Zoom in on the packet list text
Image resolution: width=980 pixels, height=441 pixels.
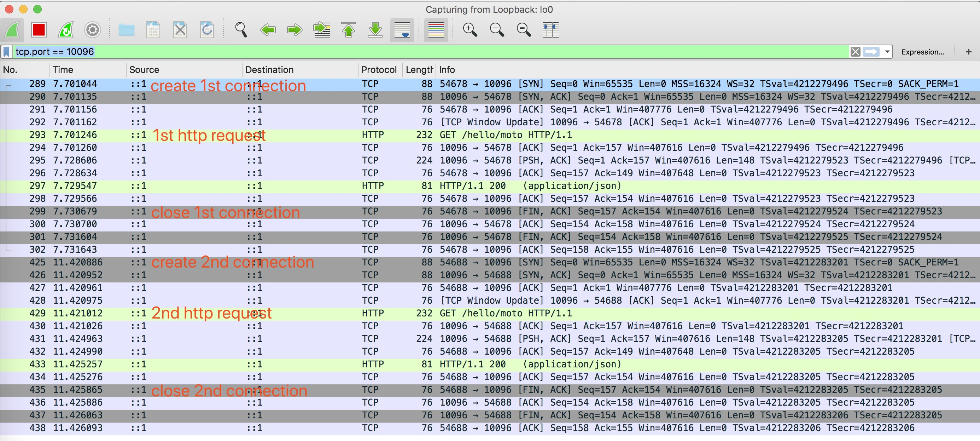click(470, 30)
